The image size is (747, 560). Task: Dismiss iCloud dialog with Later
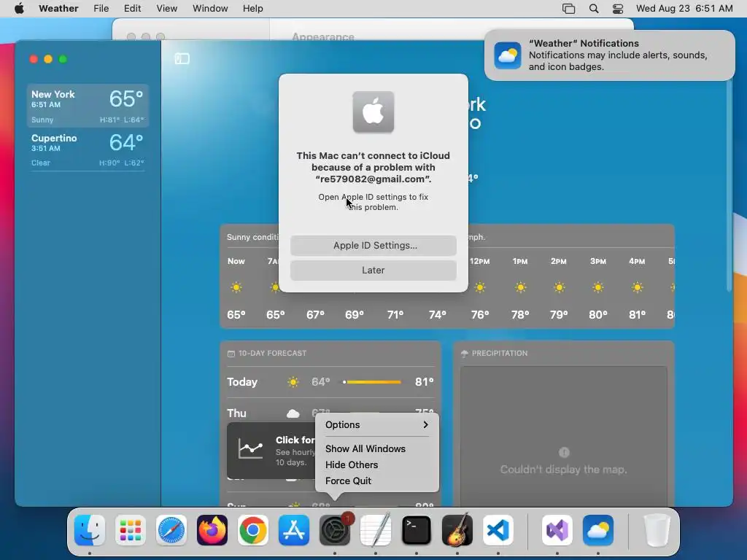point(373,271)
